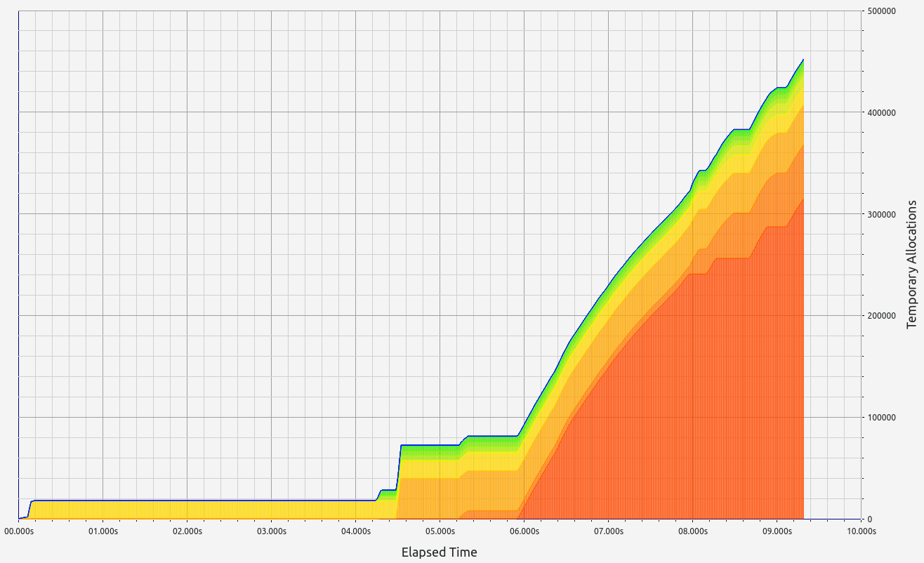Select the 00.000s tick label
The width and height of the screenshot is (924, 563).
tap(19, 532)
